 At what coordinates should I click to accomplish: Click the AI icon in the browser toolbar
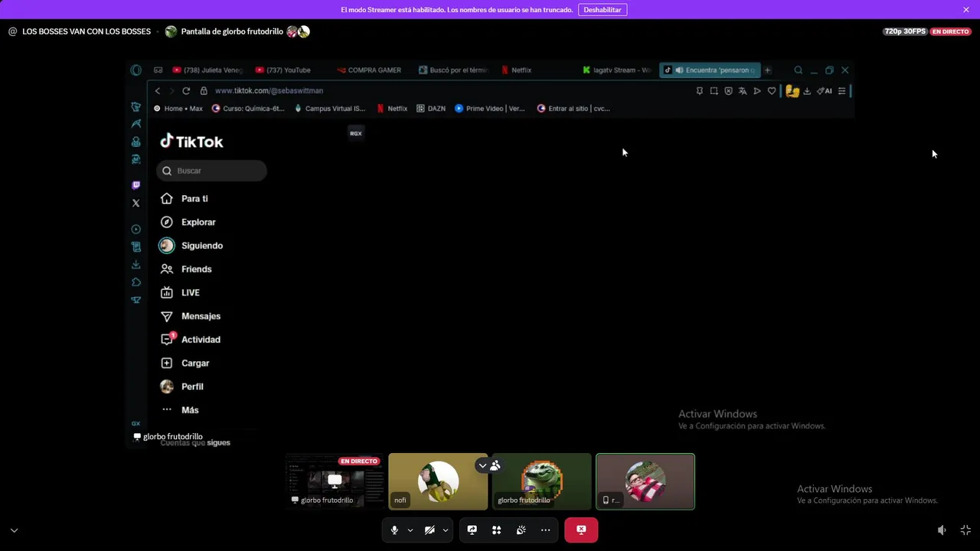pos(825,91)
